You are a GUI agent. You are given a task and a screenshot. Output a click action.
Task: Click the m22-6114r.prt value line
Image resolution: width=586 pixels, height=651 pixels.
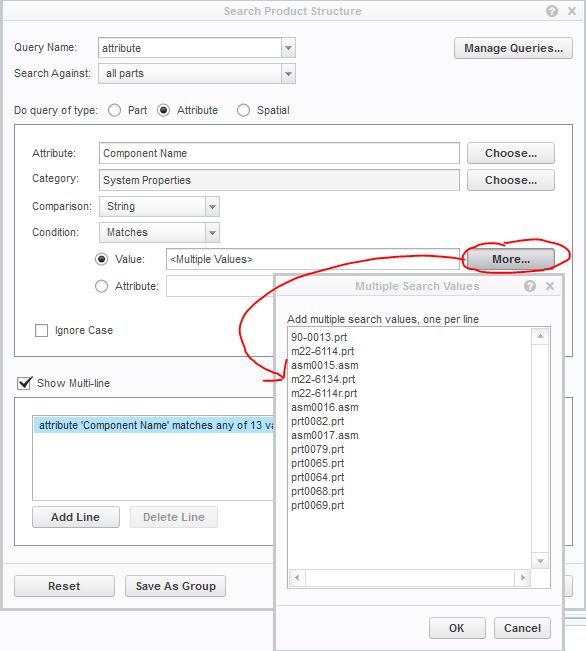(x=324, y=394)
